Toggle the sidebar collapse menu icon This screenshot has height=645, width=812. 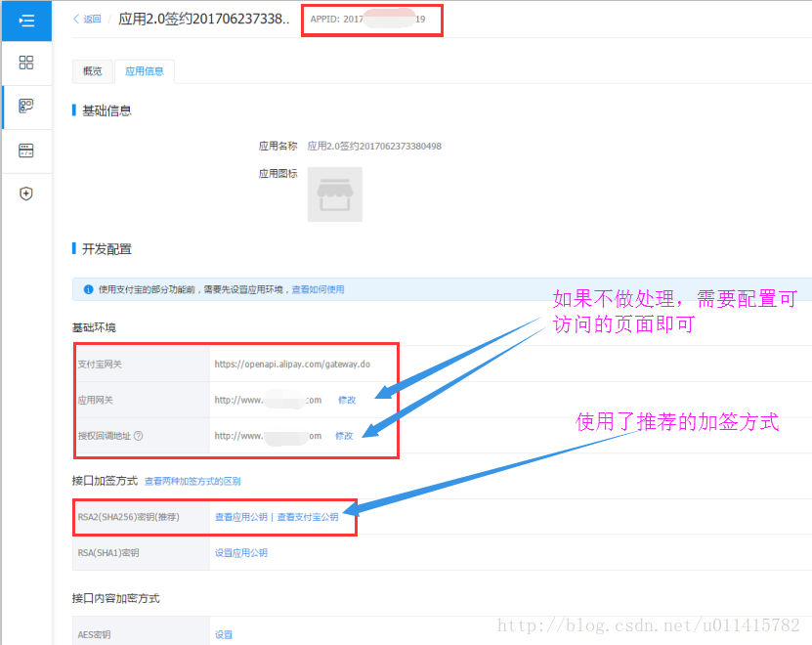pos(26,20)
